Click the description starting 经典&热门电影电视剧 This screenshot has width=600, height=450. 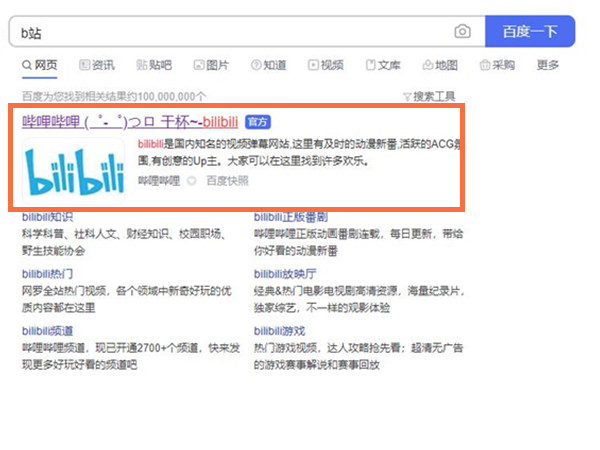coord(359,299)
